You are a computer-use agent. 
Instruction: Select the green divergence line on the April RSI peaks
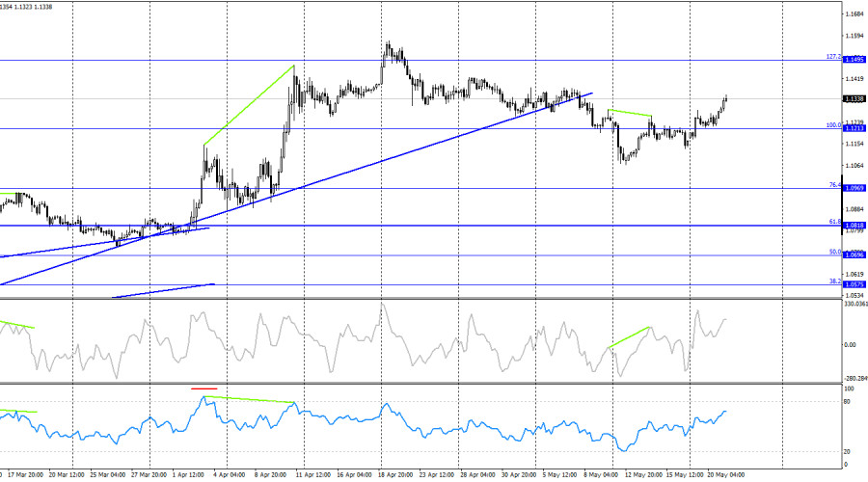249,399
